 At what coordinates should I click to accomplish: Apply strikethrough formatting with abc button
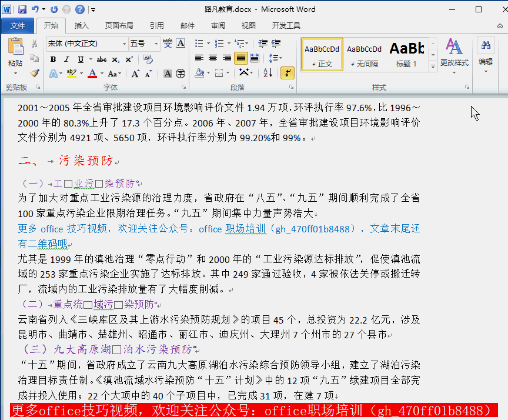click(102, 59)
